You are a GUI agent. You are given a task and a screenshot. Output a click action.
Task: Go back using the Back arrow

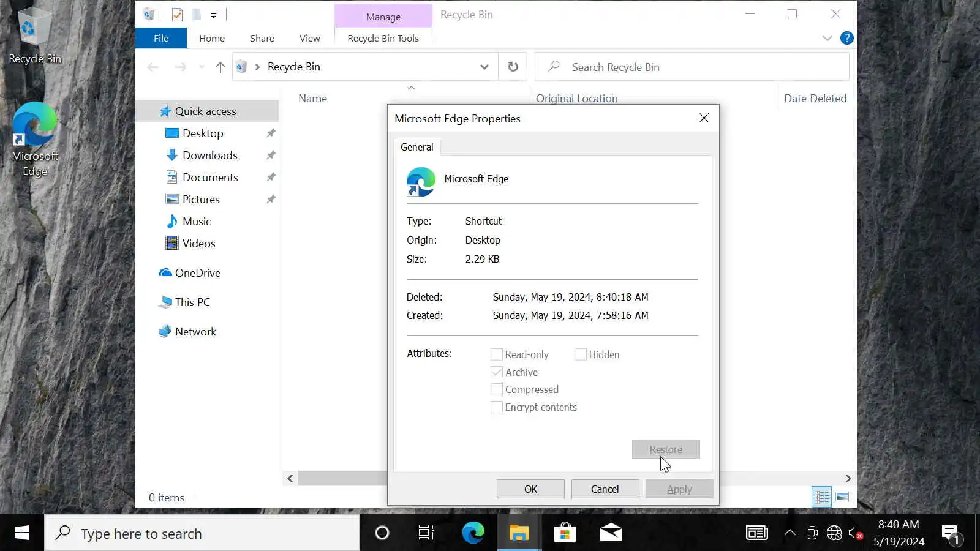click(x=153, y=67)
